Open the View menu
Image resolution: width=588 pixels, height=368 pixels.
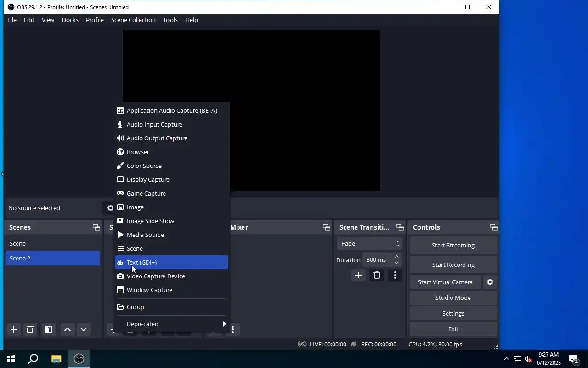[x=48, y=20]
